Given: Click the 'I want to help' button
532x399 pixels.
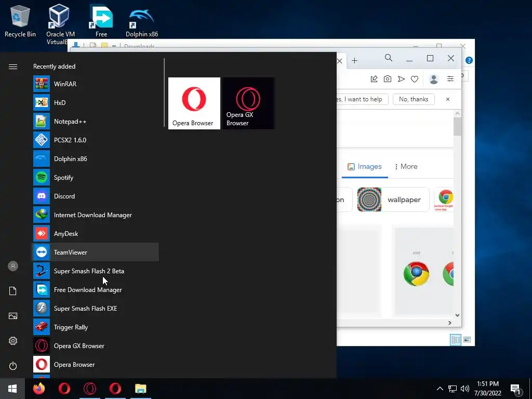Looking at the screenshot, I should [362, 99].
